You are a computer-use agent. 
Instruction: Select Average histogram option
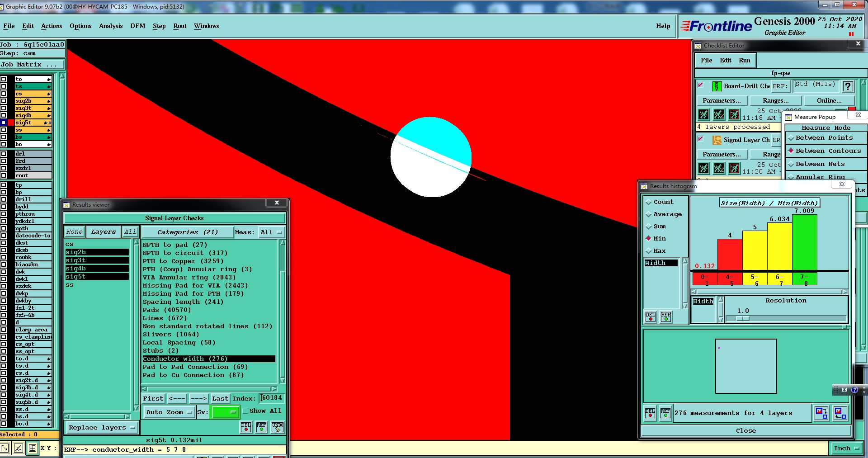(649, 214)
